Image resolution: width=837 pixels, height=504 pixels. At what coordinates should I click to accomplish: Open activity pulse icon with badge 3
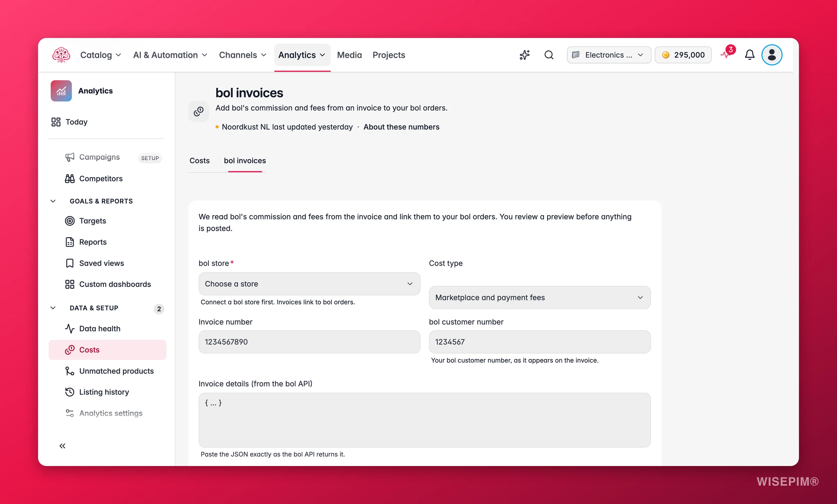[728, 53]
